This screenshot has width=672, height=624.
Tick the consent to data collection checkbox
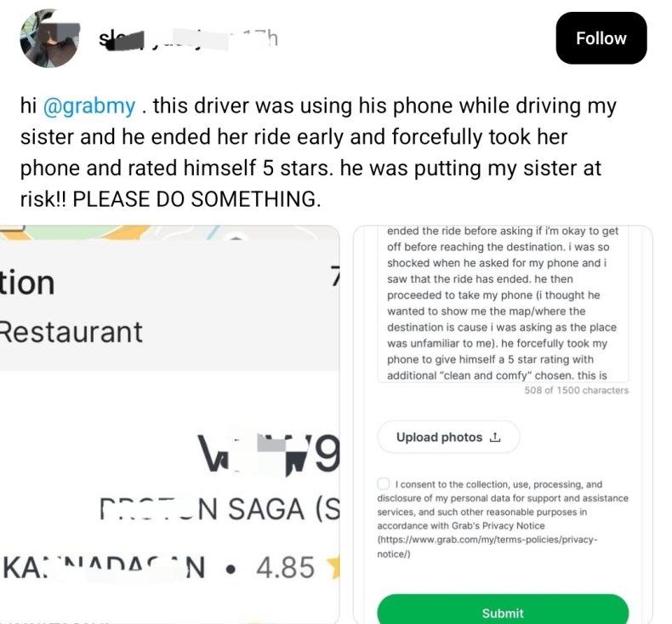383,484
